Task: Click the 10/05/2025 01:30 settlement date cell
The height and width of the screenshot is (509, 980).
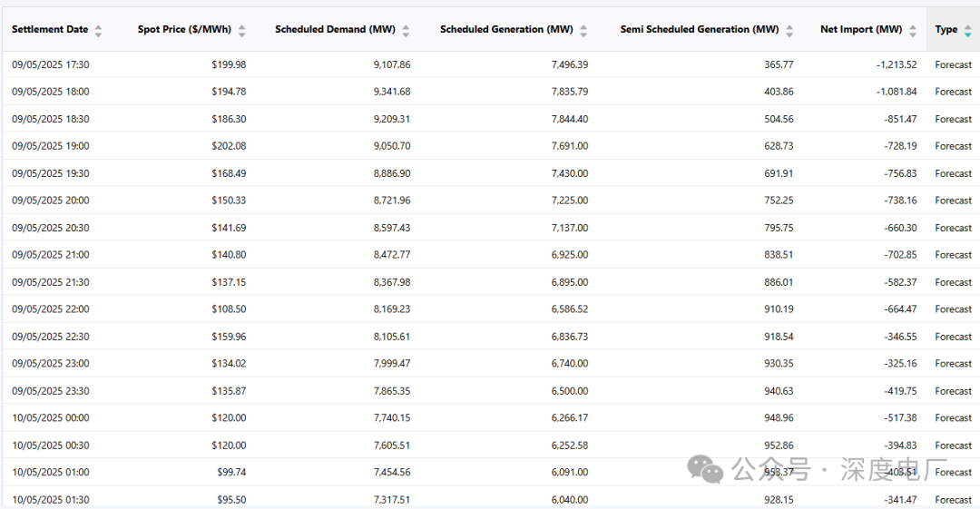Action: (51, 500)
